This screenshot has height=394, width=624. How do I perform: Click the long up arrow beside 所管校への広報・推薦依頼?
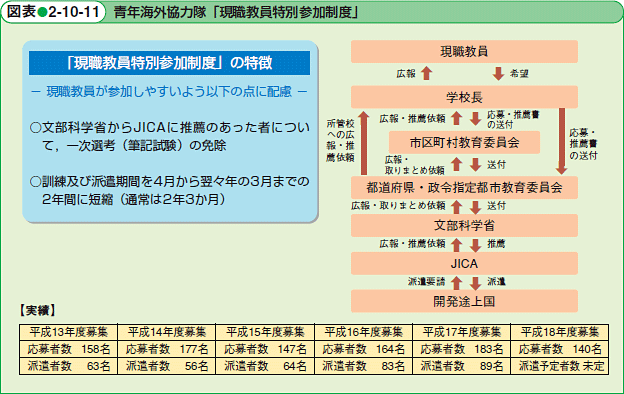pos(364,143)
